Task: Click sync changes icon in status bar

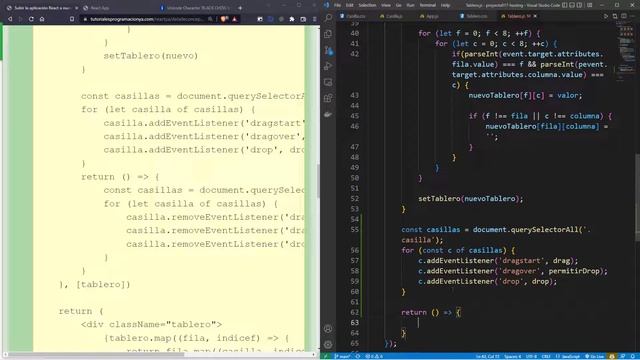Action: pyautogui.click(x=358, y=356)
